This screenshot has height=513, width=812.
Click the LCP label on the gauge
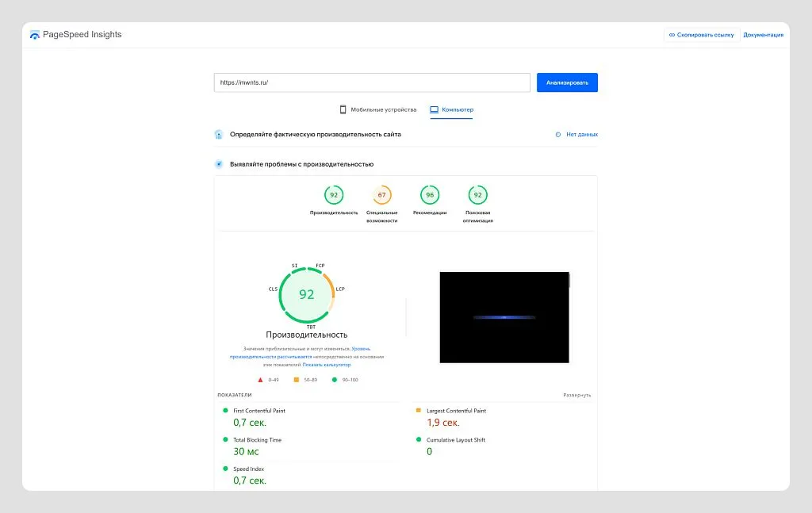pyautogui.click(x=340, y=289)
